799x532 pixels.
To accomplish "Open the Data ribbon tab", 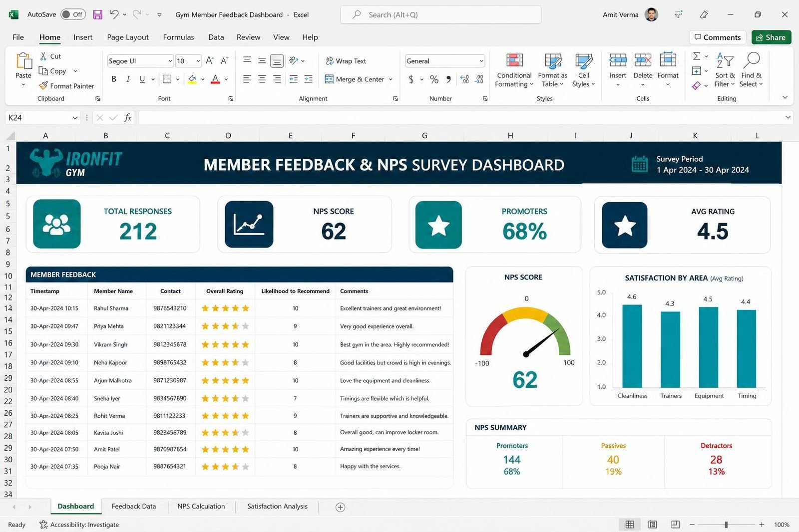I will (x=216, y=37).
